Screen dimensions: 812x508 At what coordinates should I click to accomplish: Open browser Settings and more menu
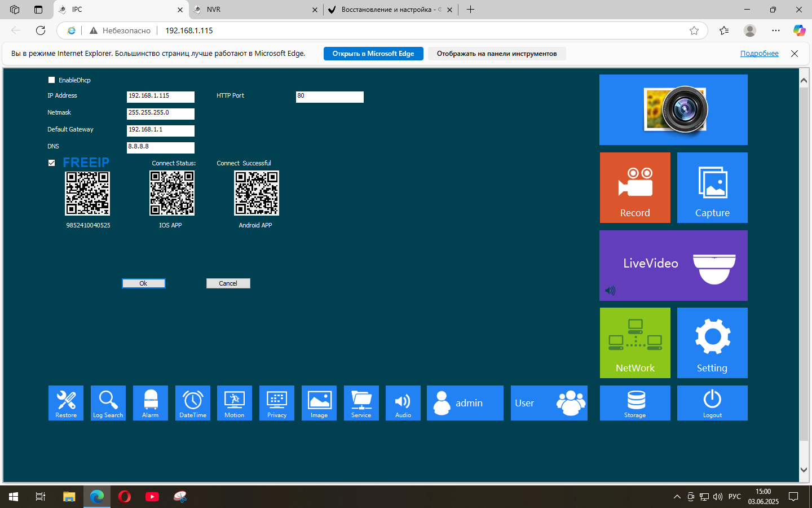tap(776, 30)
